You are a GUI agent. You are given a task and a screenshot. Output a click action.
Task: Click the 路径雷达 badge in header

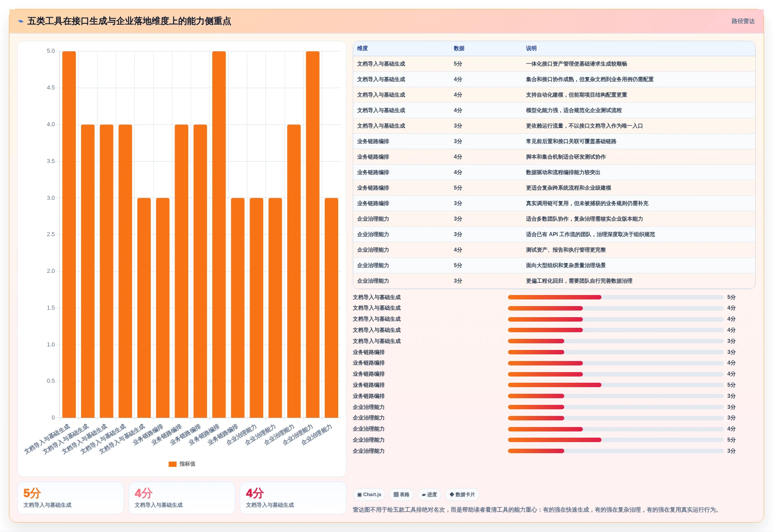(x=743, y=21)
